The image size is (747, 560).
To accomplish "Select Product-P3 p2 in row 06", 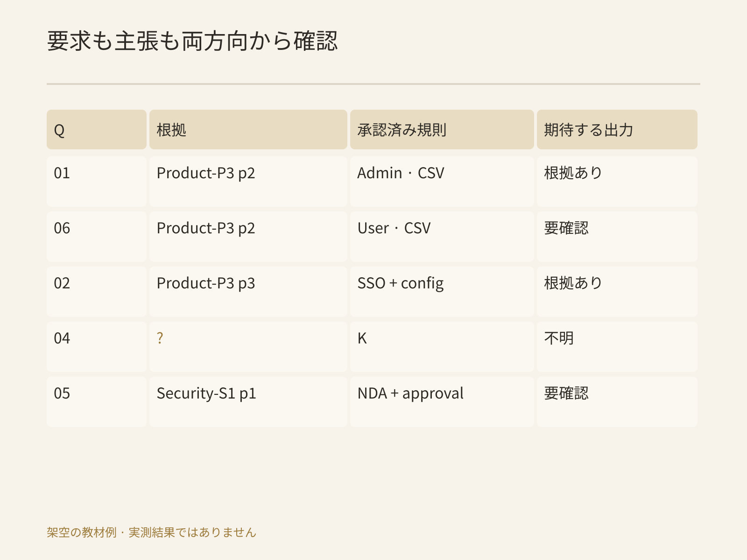I will (248, 237).
